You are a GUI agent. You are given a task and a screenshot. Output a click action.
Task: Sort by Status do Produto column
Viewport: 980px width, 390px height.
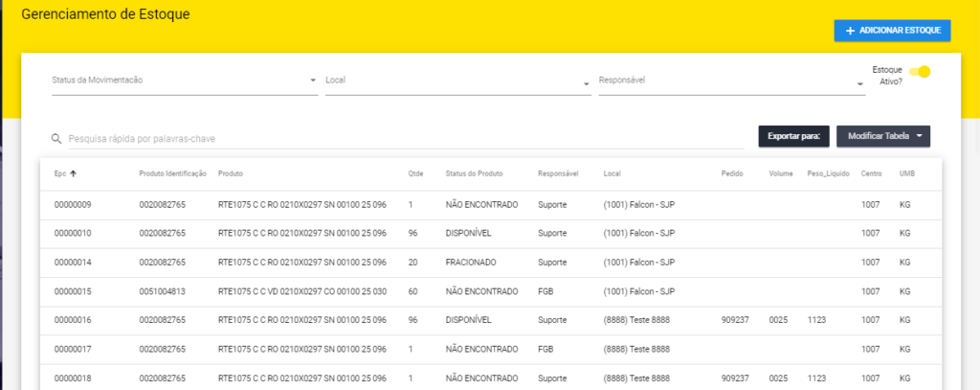[475, 173]
